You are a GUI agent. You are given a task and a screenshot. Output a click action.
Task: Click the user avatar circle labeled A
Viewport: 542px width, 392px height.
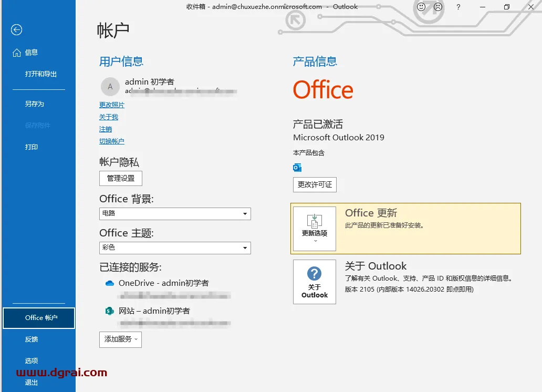(x=110, y=87)
